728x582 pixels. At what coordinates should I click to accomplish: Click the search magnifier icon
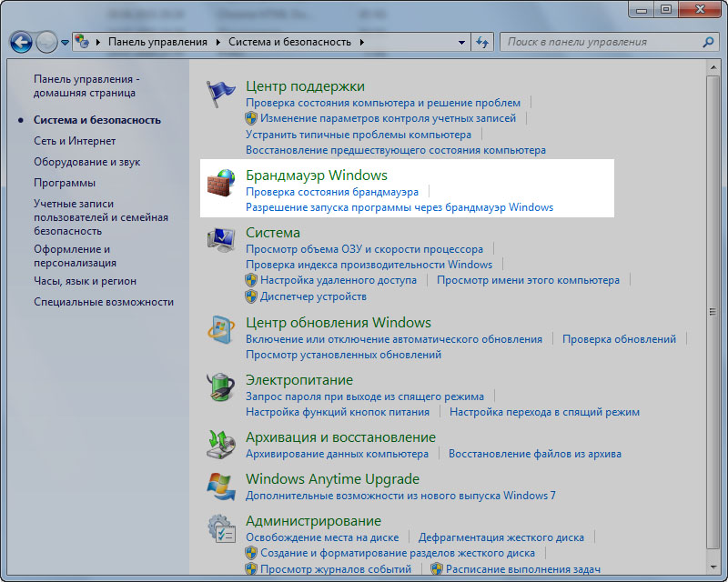[x=708, y=42]
